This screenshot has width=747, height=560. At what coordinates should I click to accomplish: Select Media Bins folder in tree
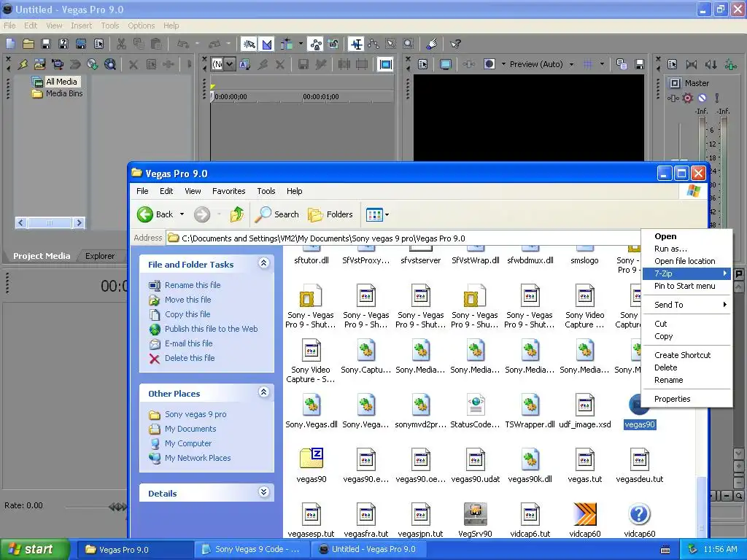64,94
